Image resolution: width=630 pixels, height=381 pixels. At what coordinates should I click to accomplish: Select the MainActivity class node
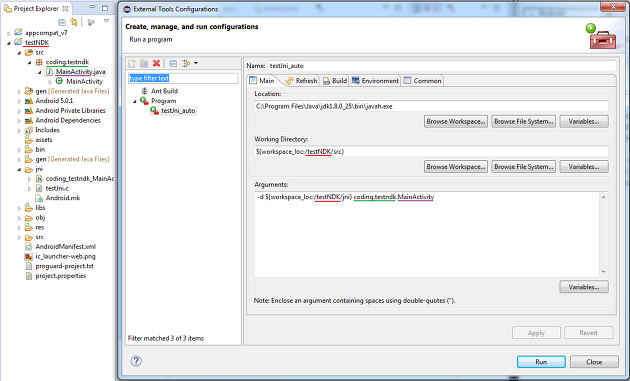[84, 82]
